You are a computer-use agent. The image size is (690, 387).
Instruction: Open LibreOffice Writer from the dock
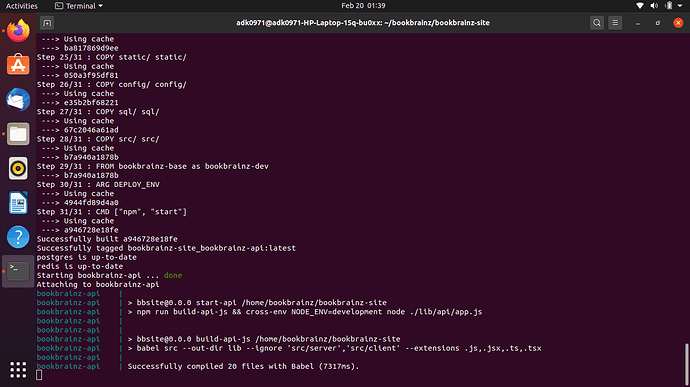(x=18, y=203)
